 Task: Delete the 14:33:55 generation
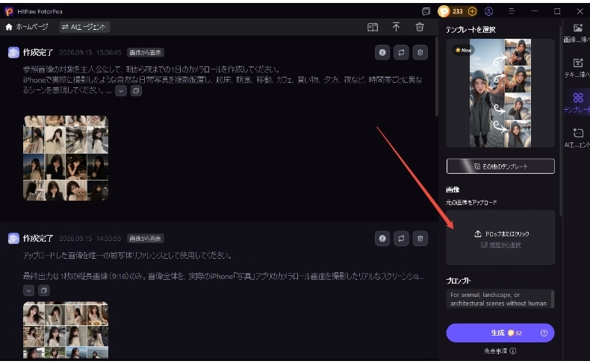420,239
